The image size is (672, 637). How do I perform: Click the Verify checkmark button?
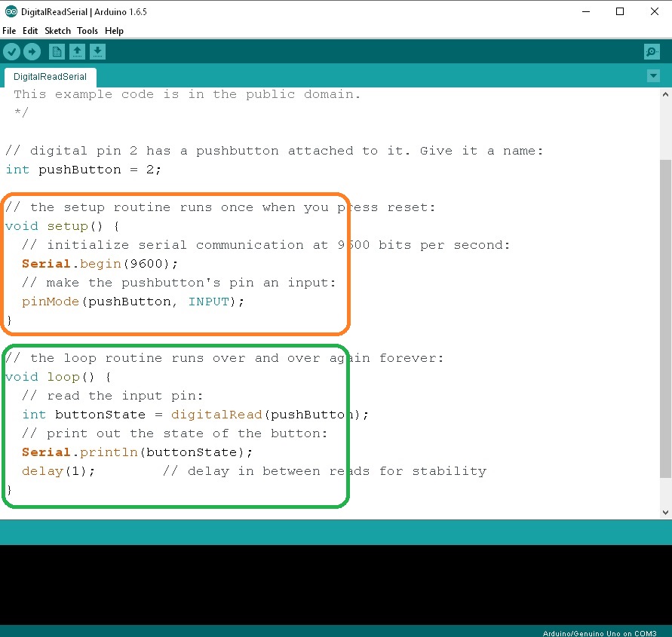pos(11,52)
